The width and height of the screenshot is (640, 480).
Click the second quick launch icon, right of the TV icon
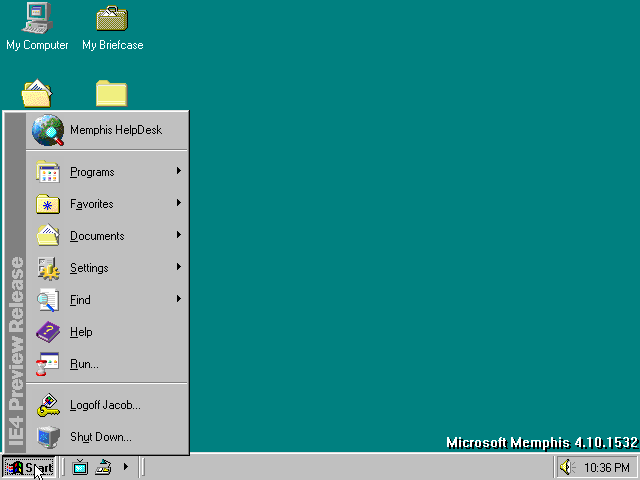[x=103, y=467]
